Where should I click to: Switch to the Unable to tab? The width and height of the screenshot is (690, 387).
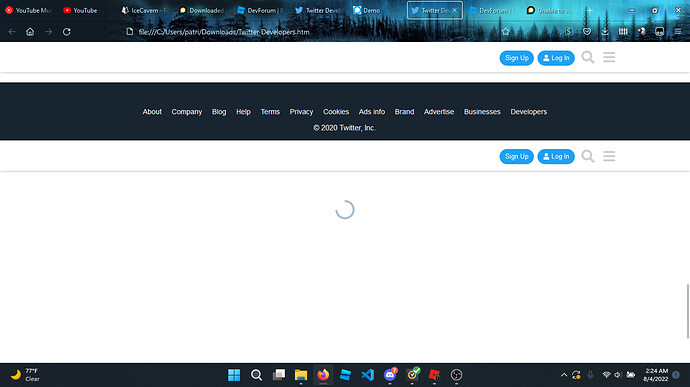(550, 10)
